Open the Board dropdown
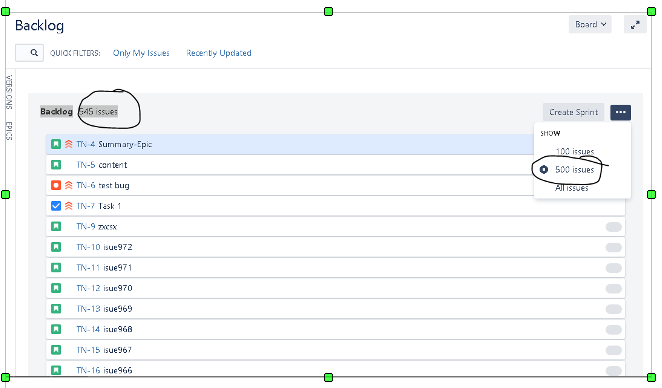 pos(590,24)
